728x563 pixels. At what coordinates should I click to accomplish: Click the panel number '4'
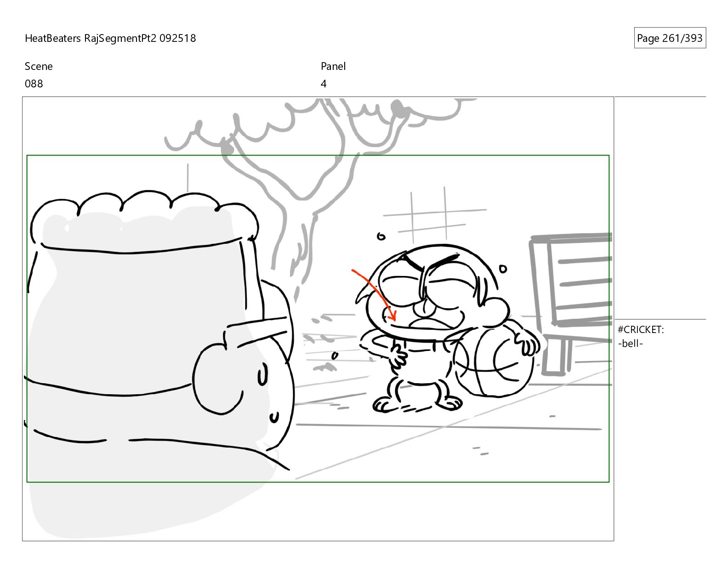324,84
